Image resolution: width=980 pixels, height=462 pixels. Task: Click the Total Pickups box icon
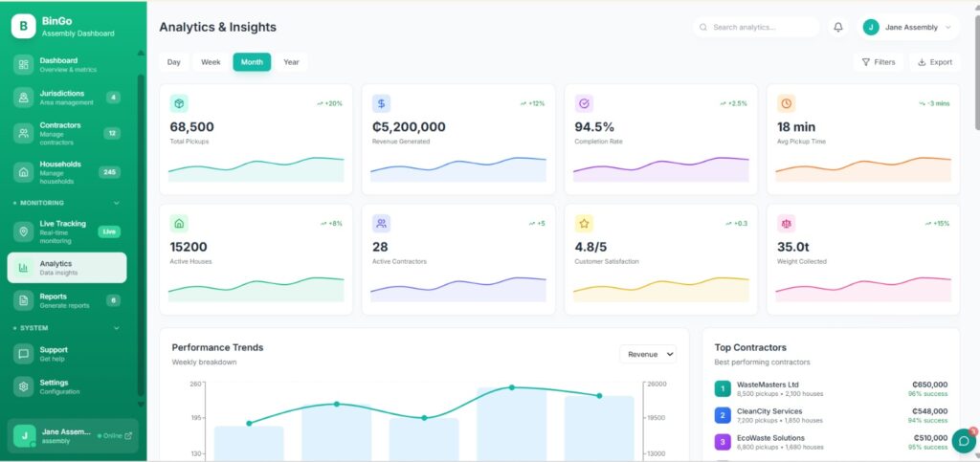(x=179, y=103)
